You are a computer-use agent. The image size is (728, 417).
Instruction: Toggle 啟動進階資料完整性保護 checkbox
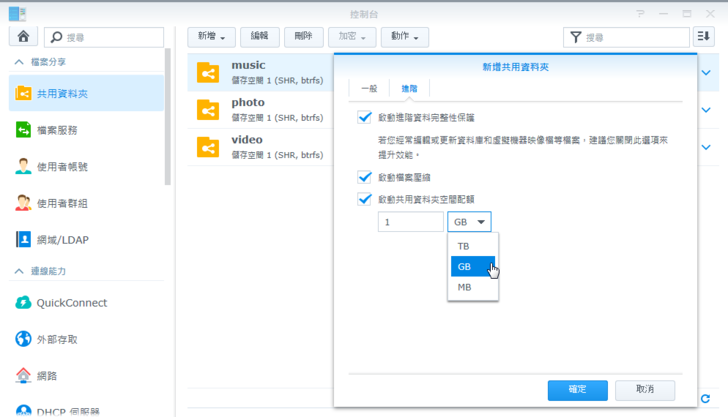point(364,118)
